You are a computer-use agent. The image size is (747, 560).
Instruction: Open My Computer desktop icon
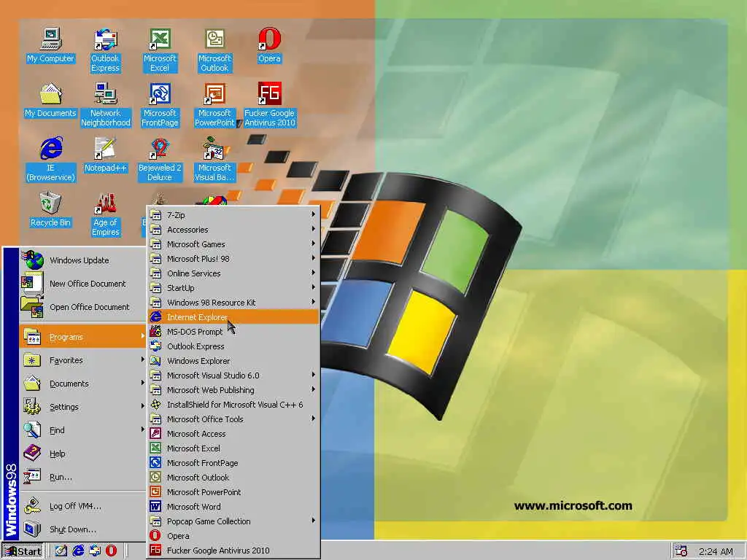(x=50, y=46)
